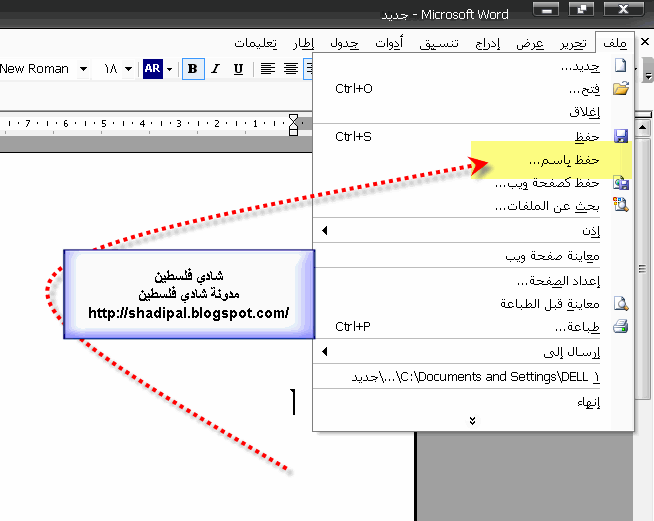Click the center alignment icon
Viewport: 654px width, 521px height.
tap(291, 68)
